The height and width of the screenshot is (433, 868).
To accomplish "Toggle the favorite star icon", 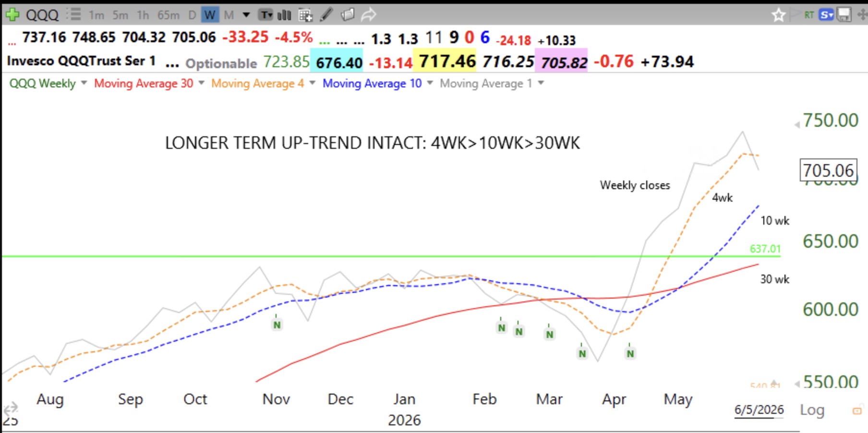I will pos(779,15).
